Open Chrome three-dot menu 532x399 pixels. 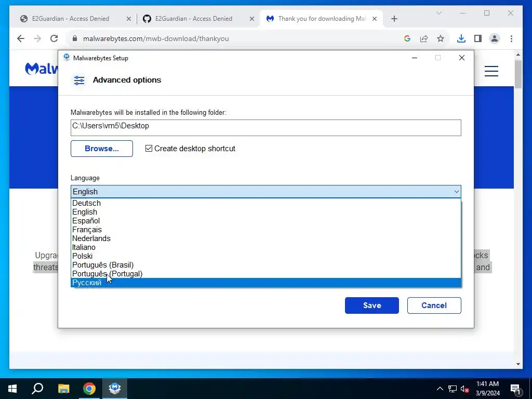pos(511,38)
